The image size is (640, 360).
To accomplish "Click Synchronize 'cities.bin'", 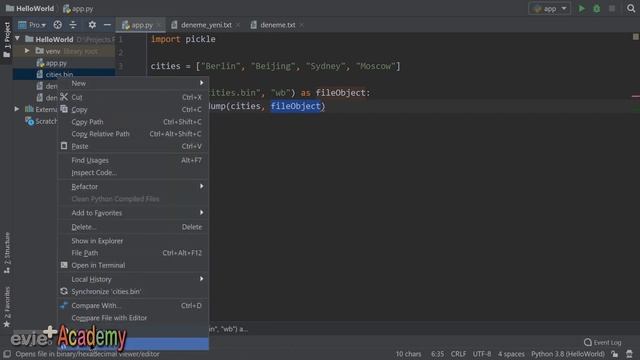I will pos(133,291).
